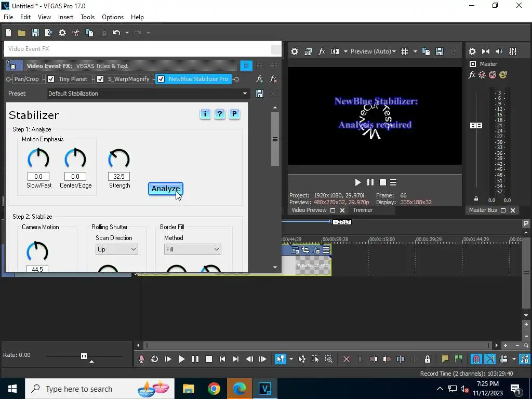This screenshot has height=399, width=532.
Task: Open the undo history dropdown arrow
Action: pyautogui.click(x=127, y=33)
